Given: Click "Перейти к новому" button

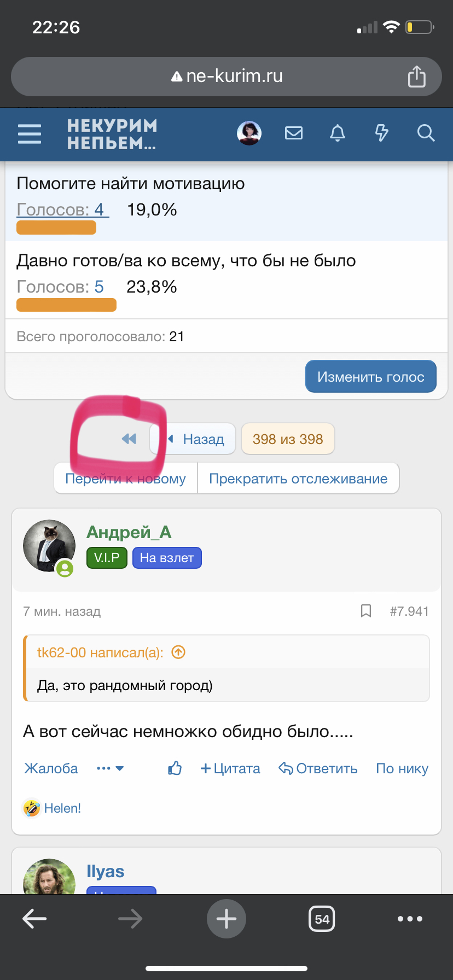Looking at the screenshot, I should point(125,479).
